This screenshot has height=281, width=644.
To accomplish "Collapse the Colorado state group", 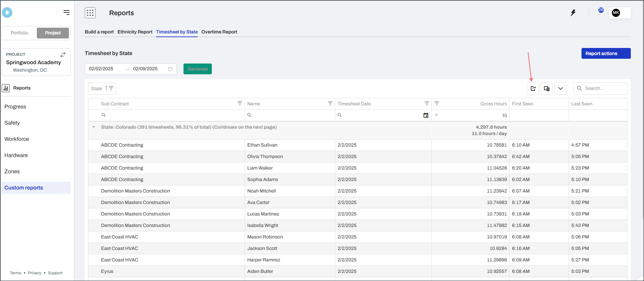I will point(94,127).
